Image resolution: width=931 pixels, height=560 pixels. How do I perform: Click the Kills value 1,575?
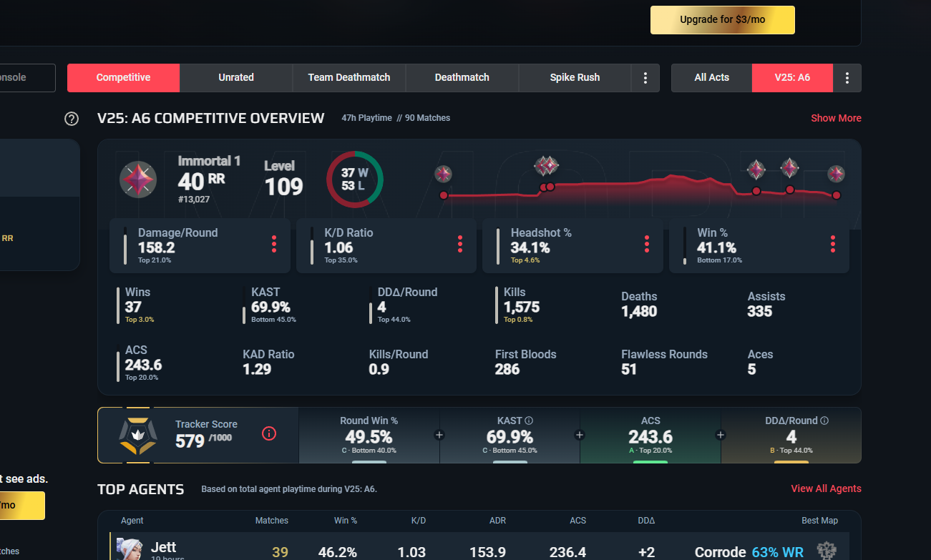click(x=522, y=307)
